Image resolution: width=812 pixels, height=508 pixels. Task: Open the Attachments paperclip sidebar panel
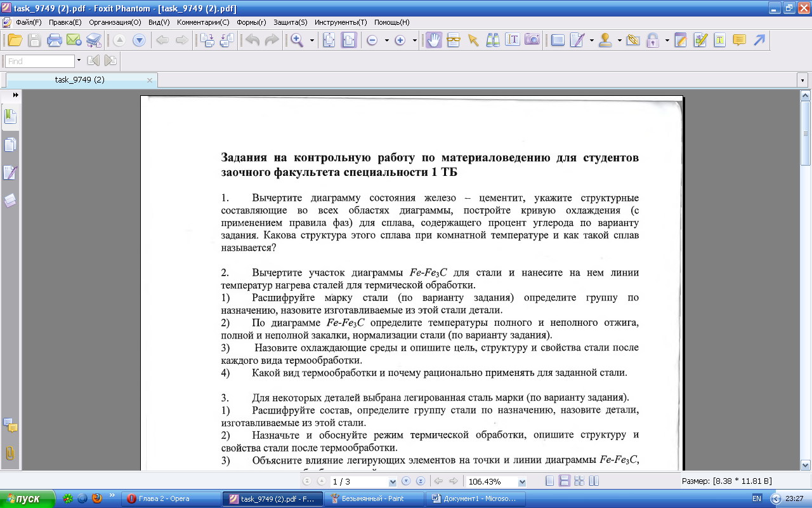coord(10,453)
